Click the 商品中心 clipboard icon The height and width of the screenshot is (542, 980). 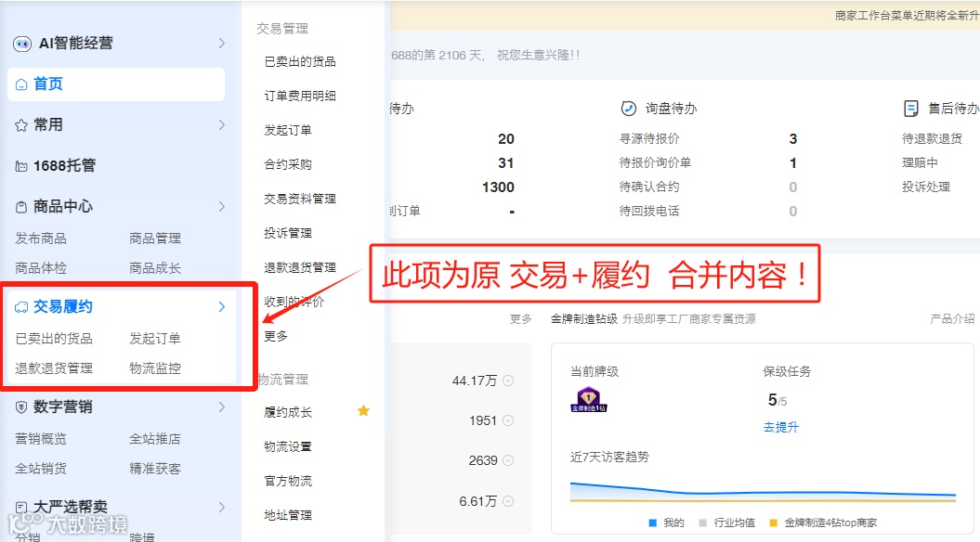(x=21, y=207)
